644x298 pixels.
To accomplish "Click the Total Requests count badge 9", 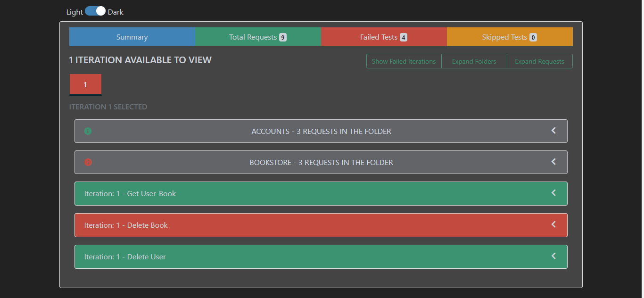I will 283,37.
